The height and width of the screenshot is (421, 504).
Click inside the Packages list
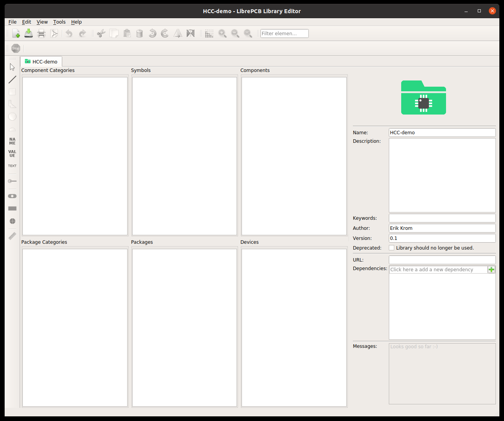[x=184, y=328]
